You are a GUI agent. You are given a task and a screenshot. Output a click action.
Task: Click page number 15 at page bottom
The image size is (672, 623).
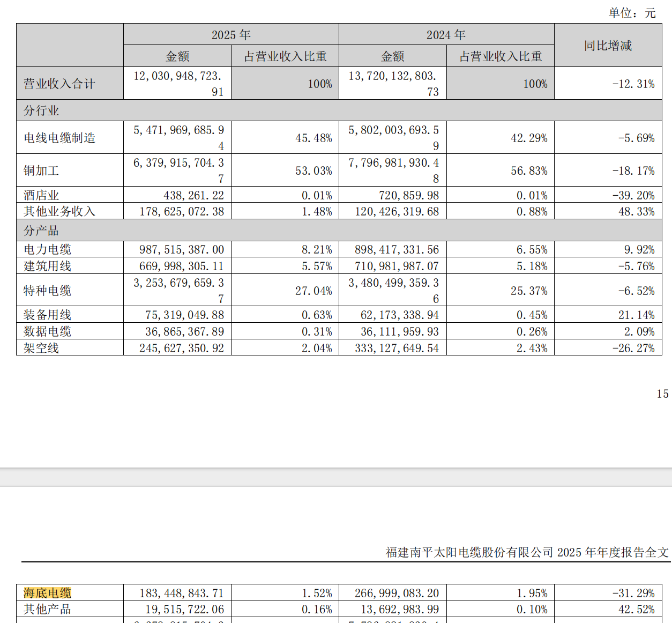(x=662, y=394)
